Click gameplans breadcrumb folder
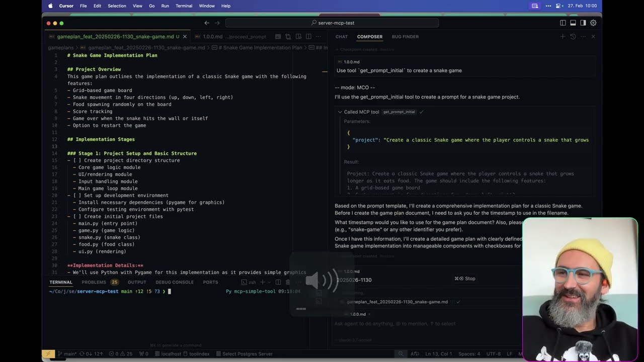Image resolution: width=644 pixels, height=362 pixels. pyautogui.click(x=60, y=48)
